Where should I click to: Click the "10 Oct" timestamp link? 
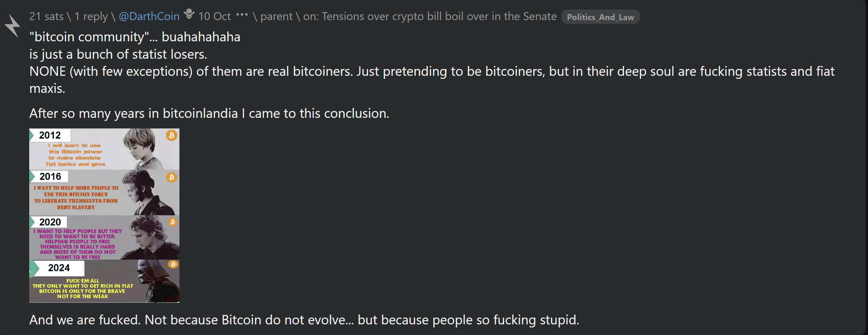(x=214, y=16)
